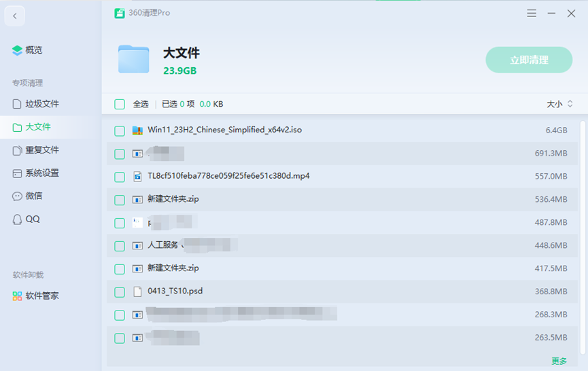Screen dimensions: 588x371
Task: Click the 23.9GB total size text
Action: [x=180, y=71]
